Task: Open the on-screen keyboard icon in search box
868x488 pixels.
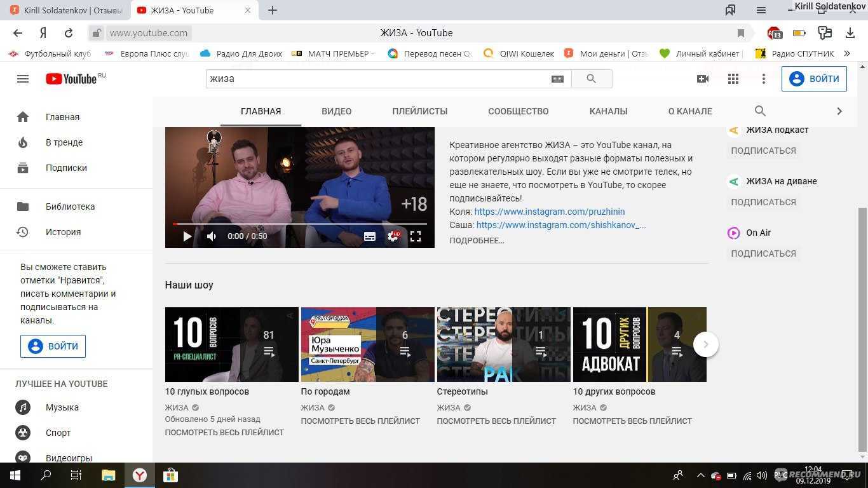Action: click(557, 79)
